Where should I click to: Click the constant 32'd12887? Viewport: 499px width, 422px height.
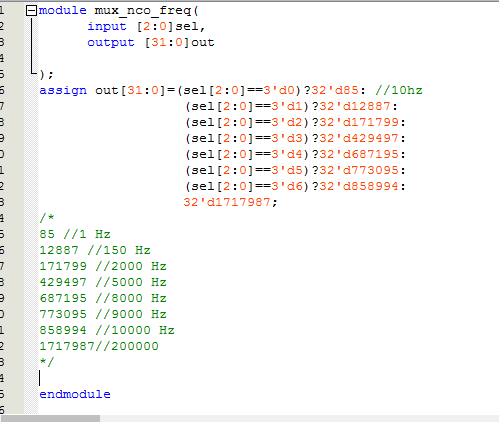pos(355,106)
